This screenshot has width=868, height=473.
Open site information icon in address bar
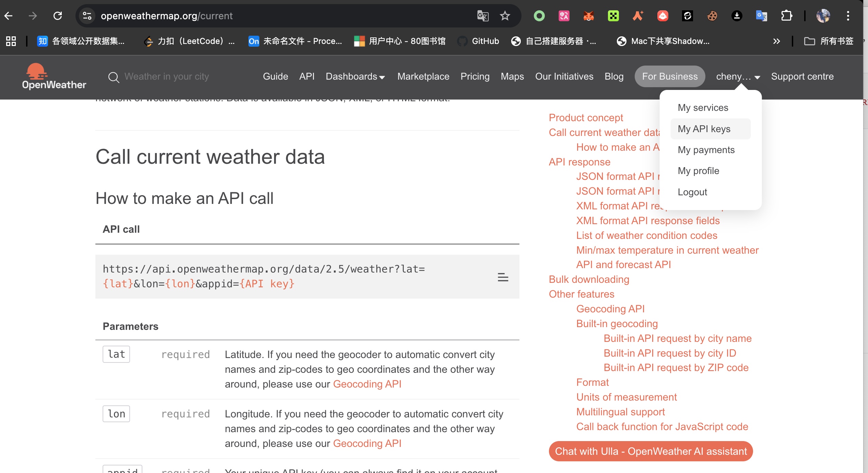point(87,16)
